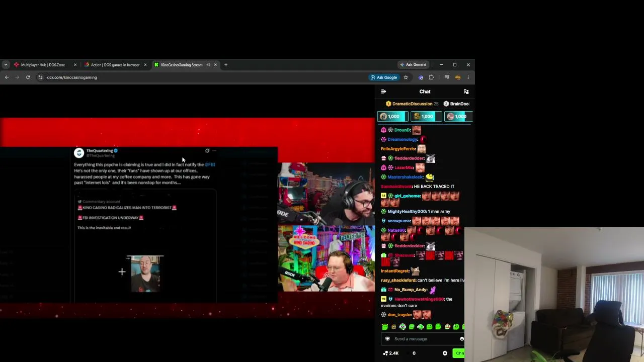The image size is (644, 362).
Task: Open the emoji picker in message box
Action: [462, 339]
